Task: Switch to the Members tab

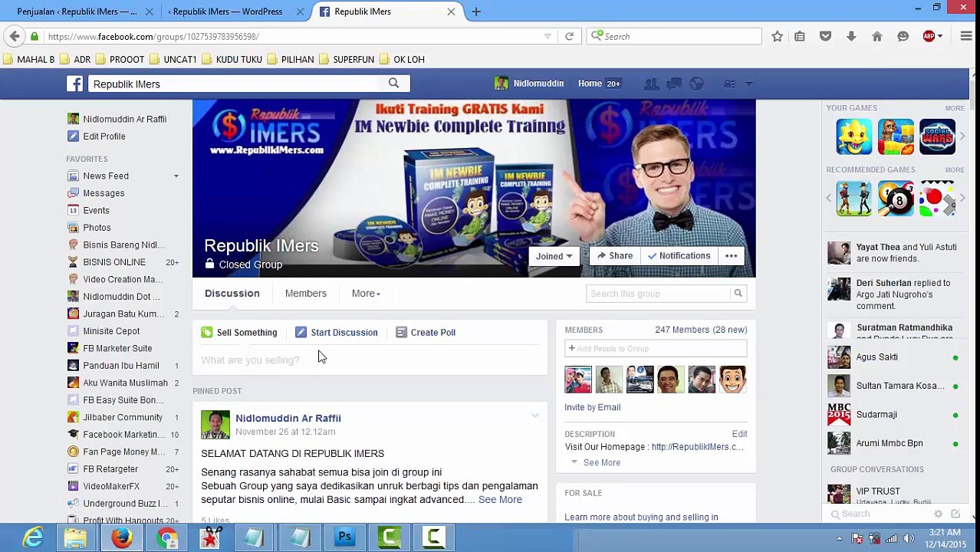Action: (x=305, y=294)
